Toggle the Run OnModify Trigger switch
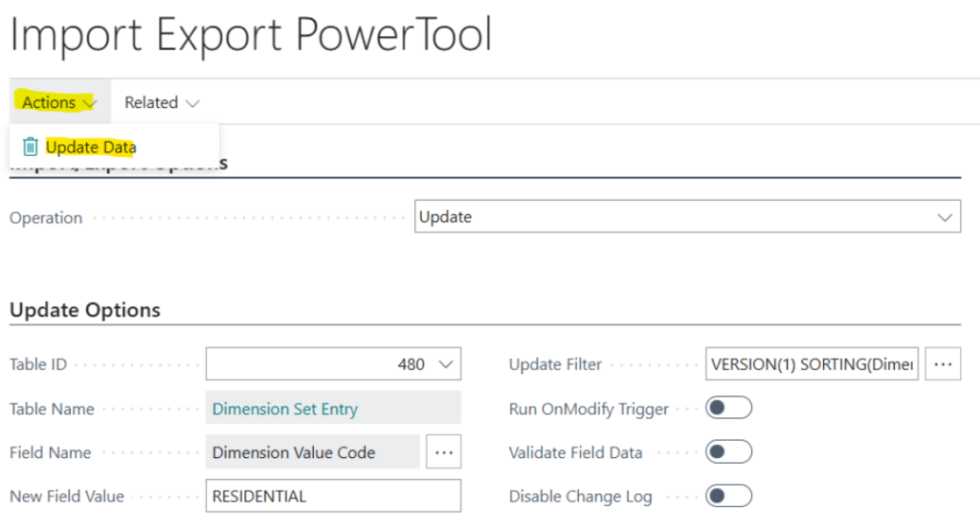The image size is (980, 528). (728, 408)
